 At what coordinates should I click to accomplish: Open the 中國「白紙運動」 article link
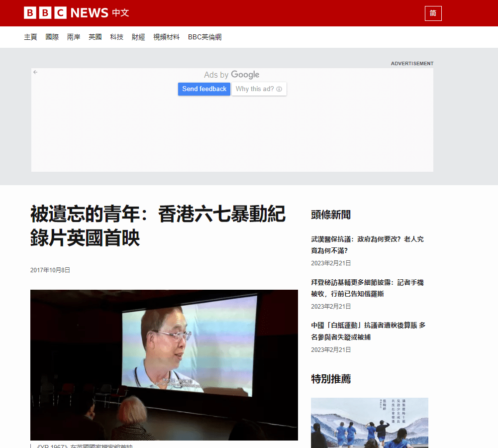(367, 331)
